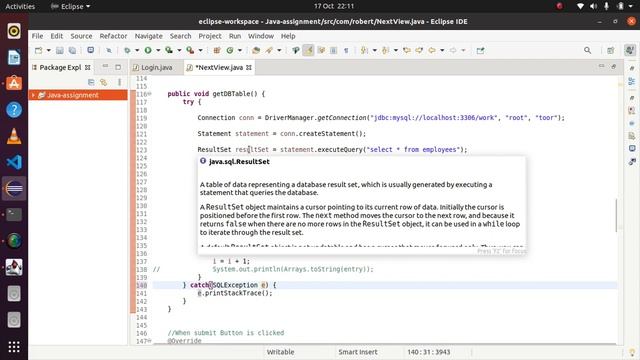Screen dimensions: 640x360
Task: Click the Save All toolbar icon
Action: tap(72, 50)
